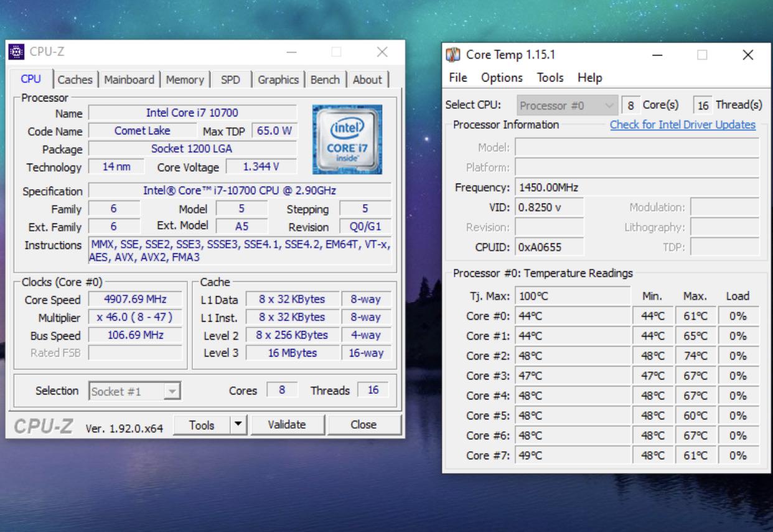773x532 pixels.
Task: Open the Tools menu in Core Temp
Action: [x=551, y=77]
